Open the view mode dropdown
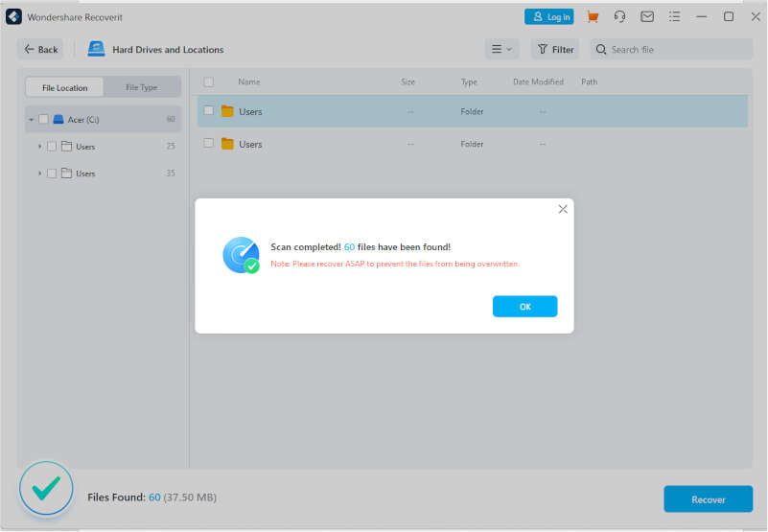The image size is (768, 532). pyautogui.click(x=500, y=49)
